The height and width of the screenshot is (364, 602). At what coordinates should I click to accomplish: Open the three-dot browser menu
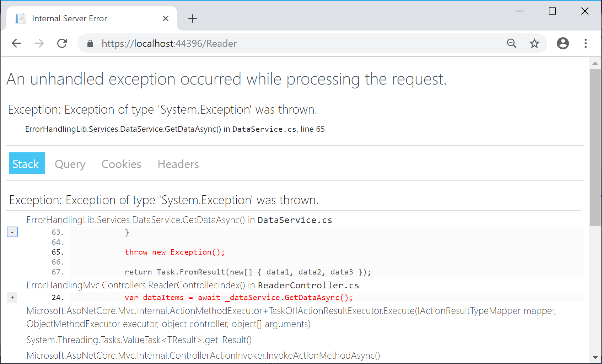tap(586, 43)
